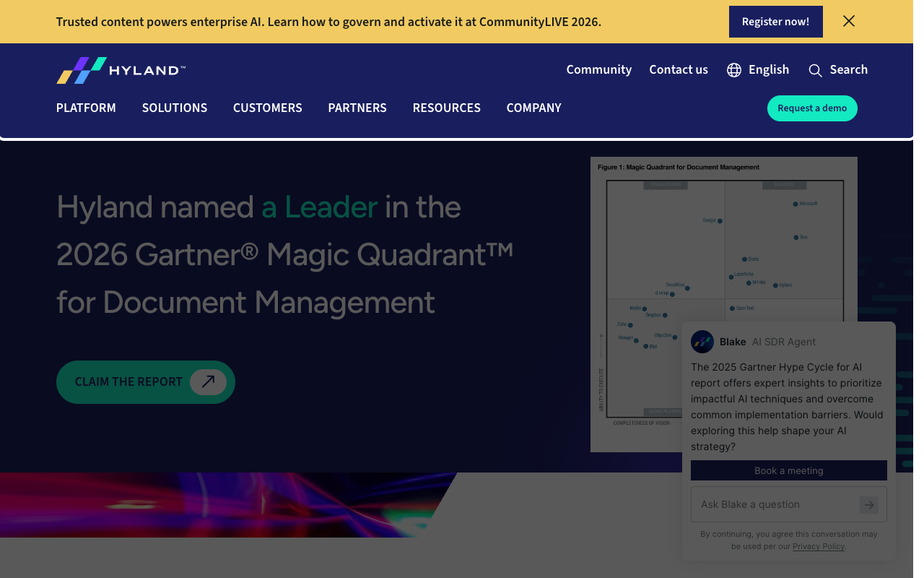Click the magnifying glass search icon

(x=815, y=70)
